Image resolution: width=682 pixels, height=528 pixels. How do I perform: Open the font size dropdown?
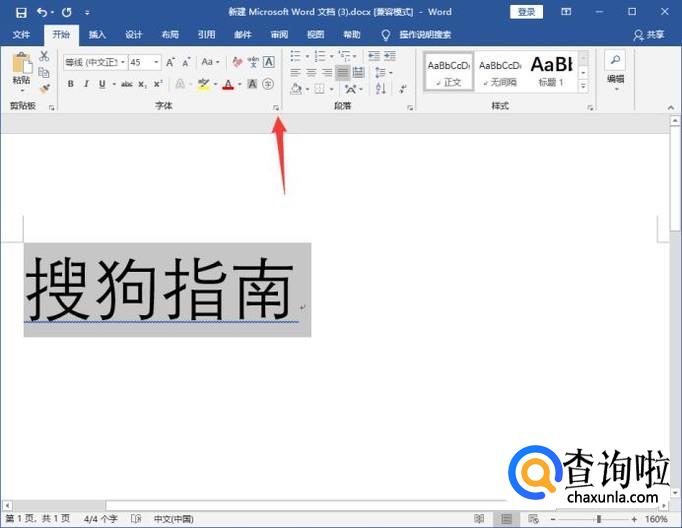pyautogui.click(x=156, y=62)
